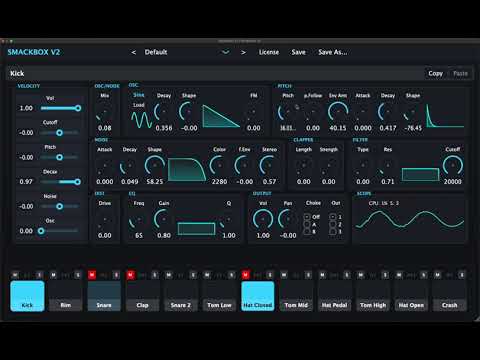Select the Tom Mid pad
This screenshot has width=480, height=360.
point(296,296)
